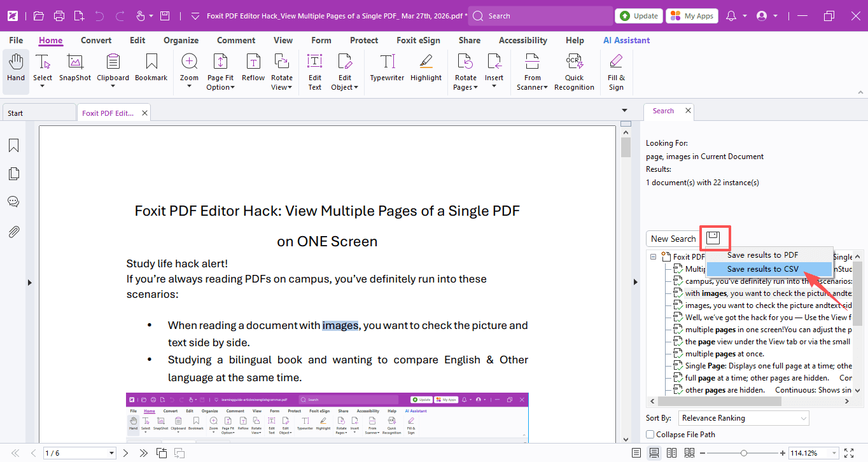Open My Apps

click(692, 16)
